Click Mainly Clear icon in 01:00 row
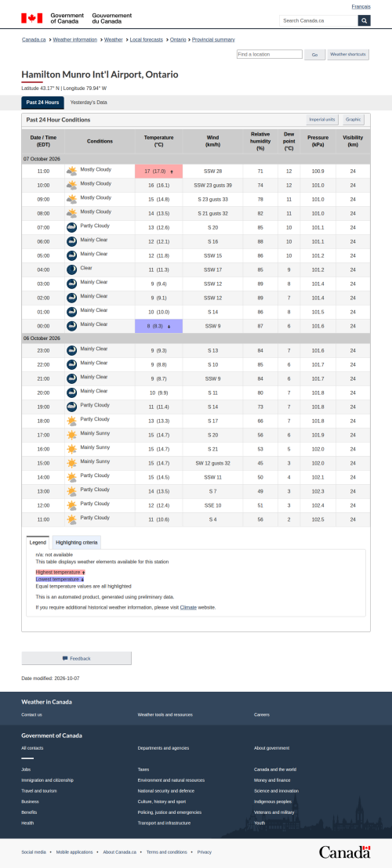Image resolution: width=392 pixels, height=868 pixels. click(x=71, y=313)
